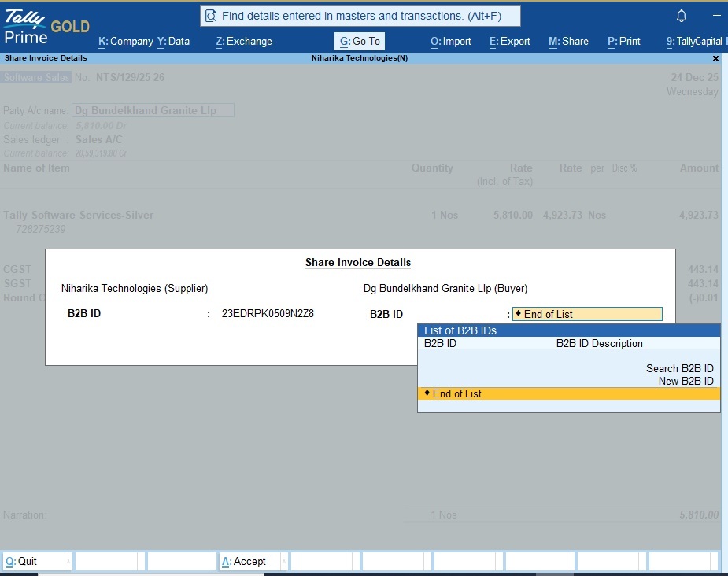Click the Find details search box
Viewport: 728px width, 576px height.
tap(360, 16)
